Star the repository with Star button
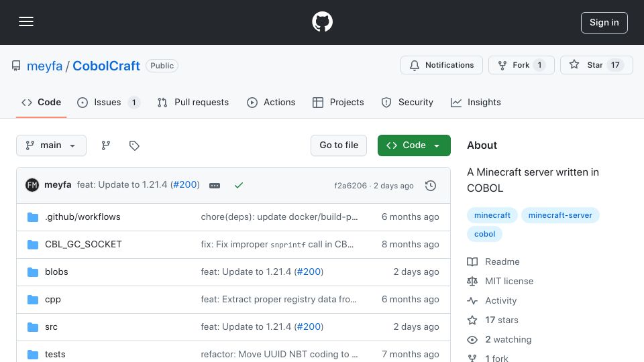Image resolution: width=644 pixels, height=362 pixels. [596, 65]
